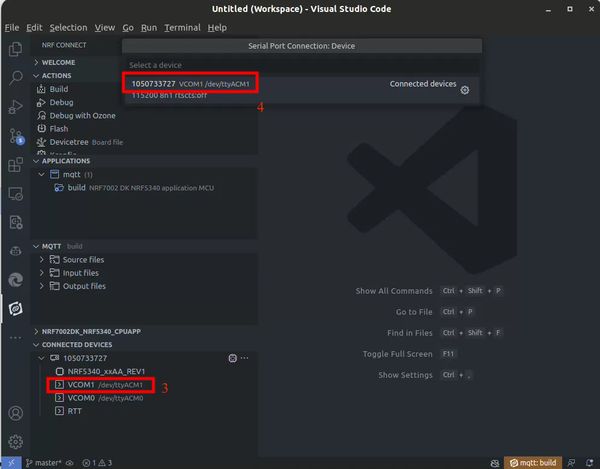Expand Input files folder
The height and width of the screenshot is (469, 600).
tap(42, 273)
